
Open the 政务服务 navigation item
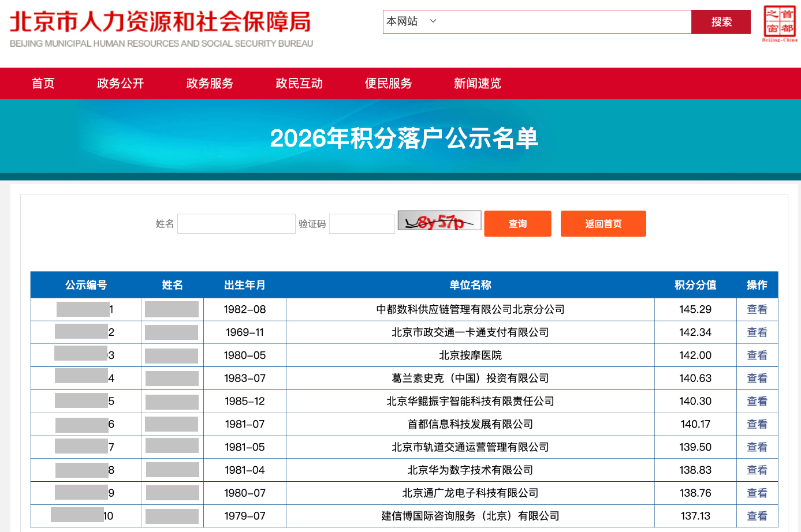coord(210,83)
